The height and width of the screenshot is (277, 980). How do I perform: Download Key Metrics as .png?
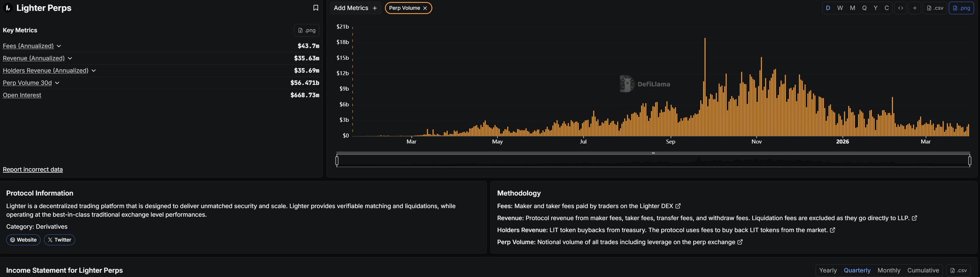pos(306,30)
